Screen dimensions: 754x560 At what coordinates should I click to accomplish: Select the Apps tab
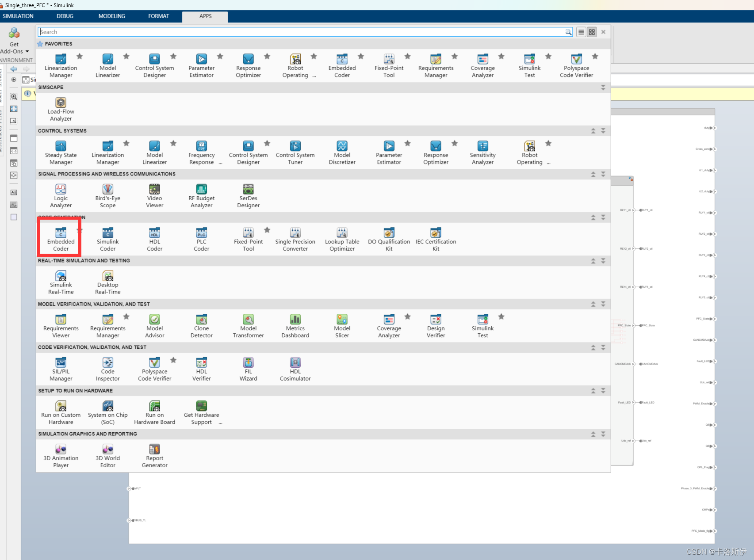(205, 16)
